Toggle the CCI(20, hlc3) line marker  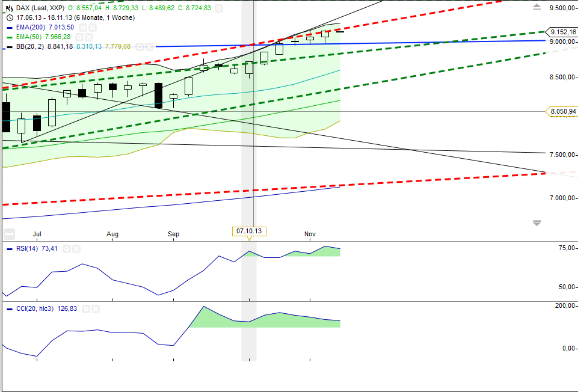(10, 308)
